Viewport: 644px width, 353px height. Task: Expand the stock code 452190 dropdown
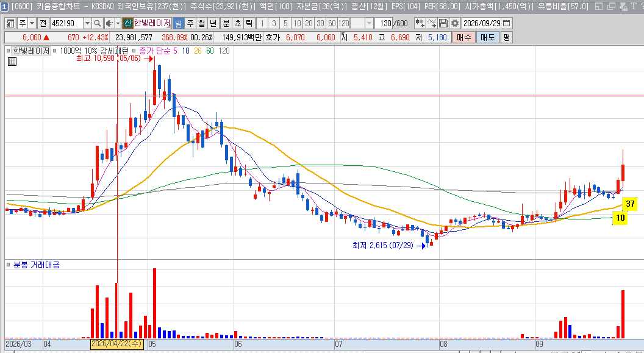click(87, 23)
